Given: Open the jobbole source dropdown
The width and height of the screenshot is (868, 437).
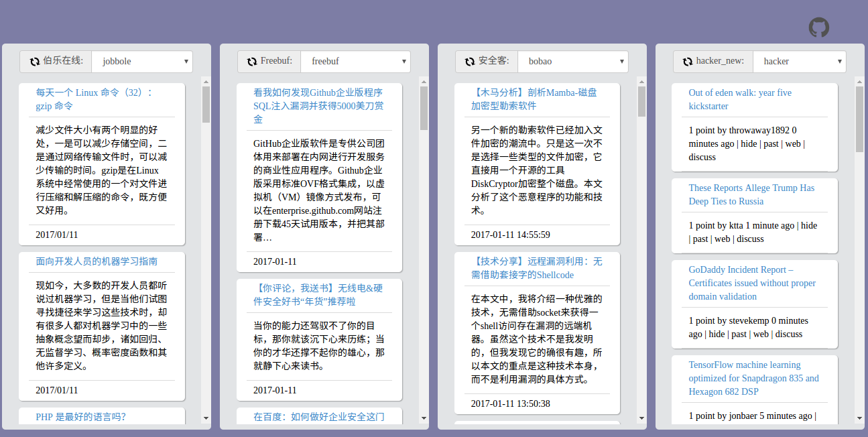Looking at the screenshot, I should 142,62.
